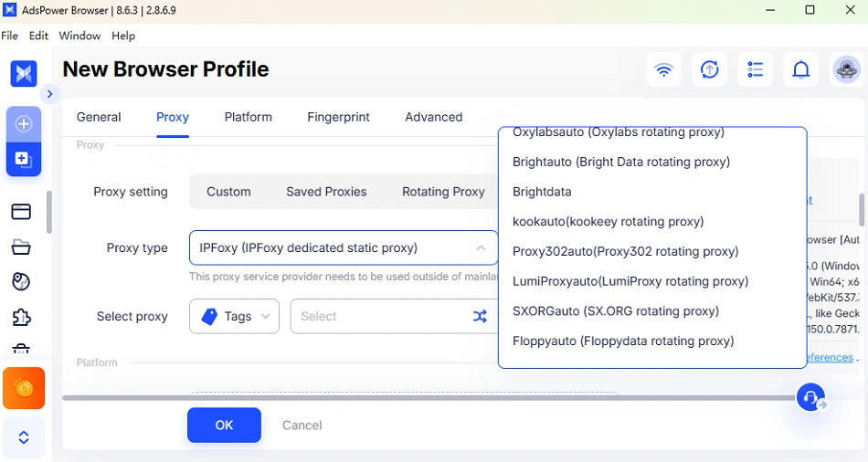Click the OK button
The height and width of the screenshot is (462, 868).
coord(224,425)
